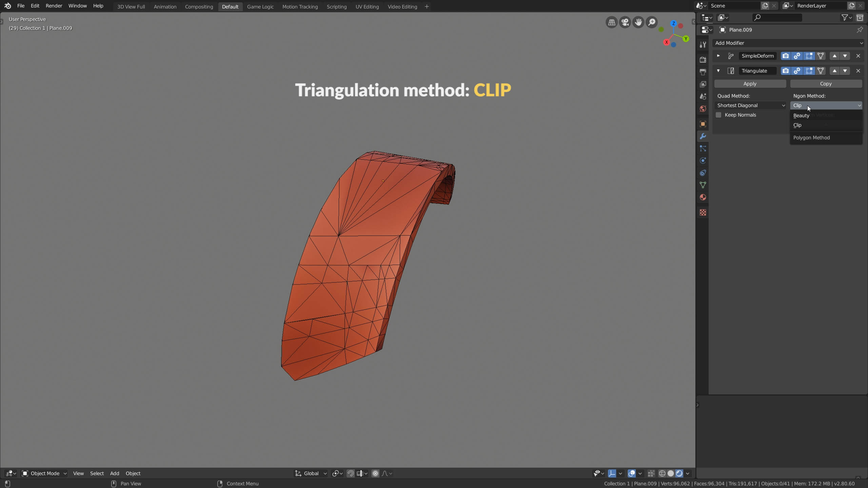Switch perspective/orthographic view with grid icon

(x=612, y=22)
